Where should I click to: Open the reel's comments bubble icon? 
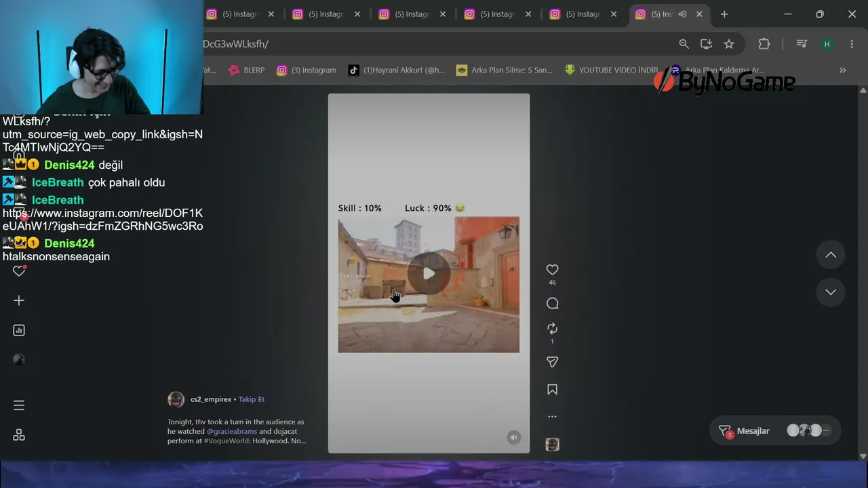[x=552, y=304]
